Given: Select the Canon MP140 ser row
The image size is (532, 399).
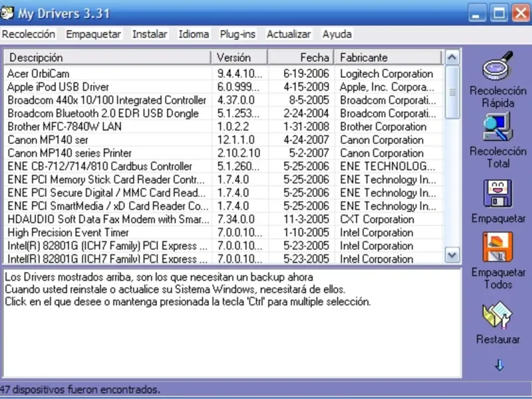Looking at the screenshot, I should (224, 140).
